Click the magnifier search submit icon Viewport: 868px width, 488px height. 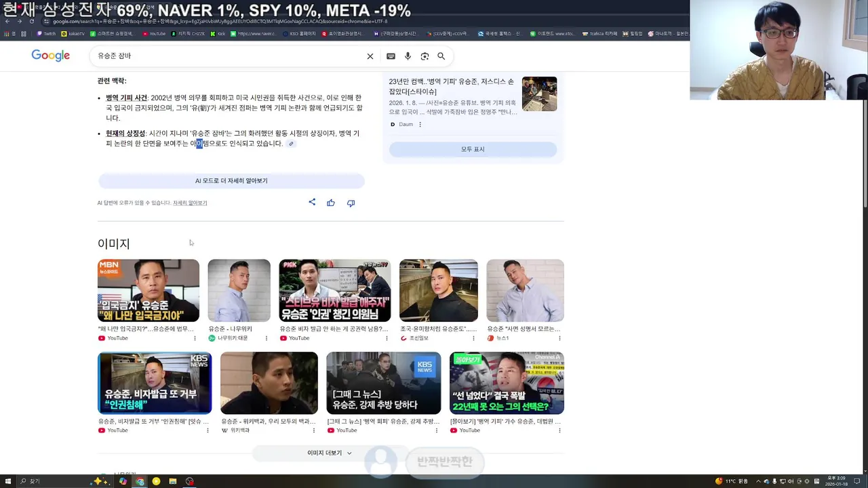[x=441, y=56]
